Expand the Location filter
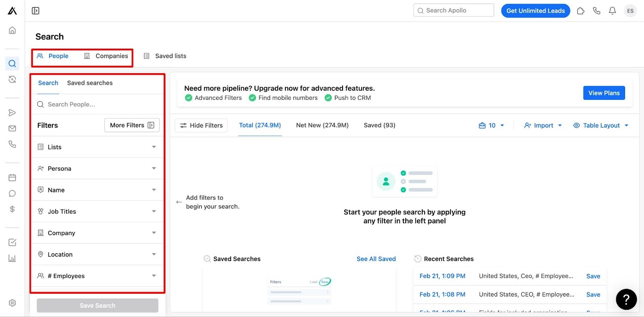Image resolution: width=644 pixels, height=317 pixels. click(97, 254)
